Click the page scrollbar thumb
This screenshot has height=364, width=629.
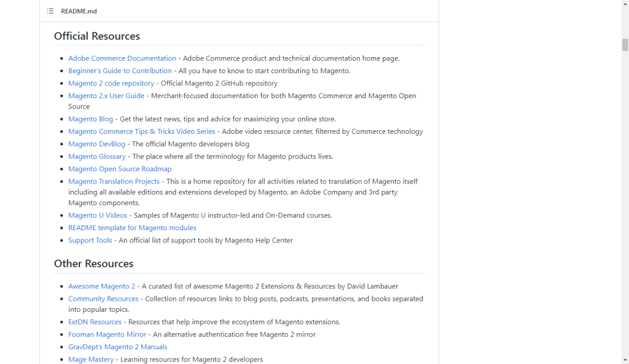coord(625,45)
